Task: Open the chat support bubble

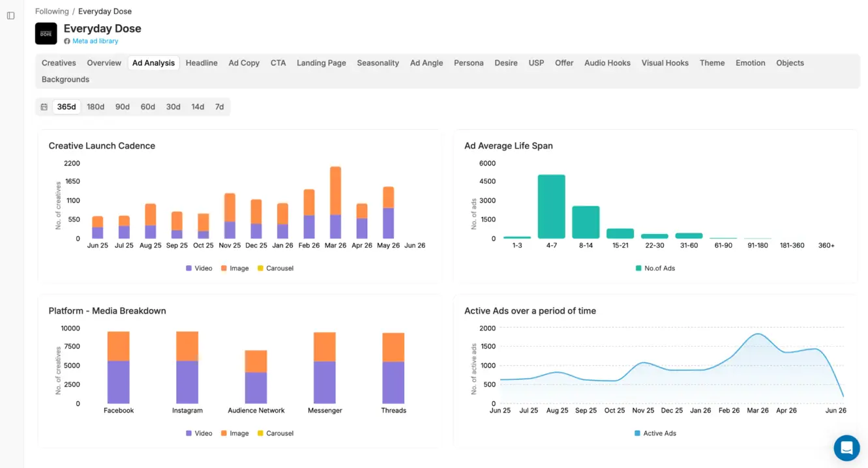Action: point(846,448)
